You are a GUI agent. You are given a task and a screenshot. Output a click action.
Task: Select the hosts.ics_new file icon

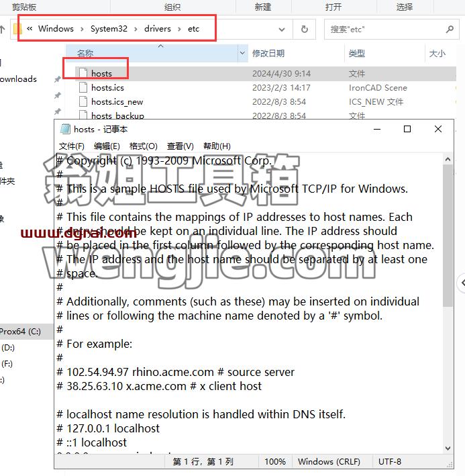pos(83,101)
